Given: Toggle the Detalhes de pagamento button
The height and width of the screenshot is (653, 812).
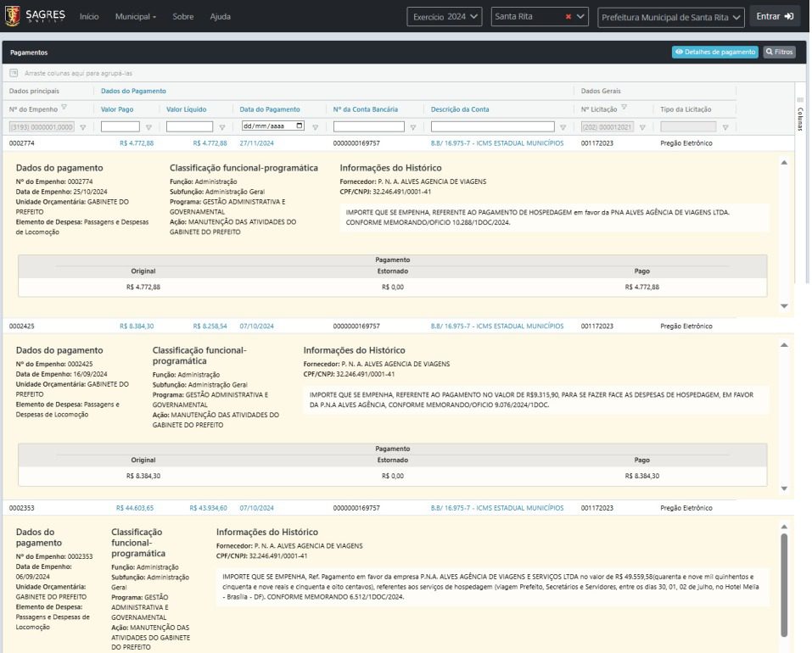Looking at the screenshot, I should [714, 52].
